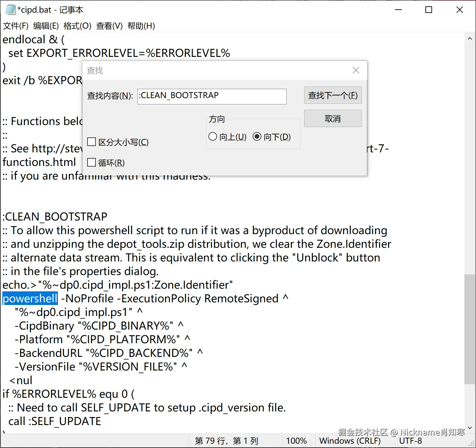Click the 查找 dialog title bar text
Image resolution: width=476 pixels, height=448 pixels.
95,71
